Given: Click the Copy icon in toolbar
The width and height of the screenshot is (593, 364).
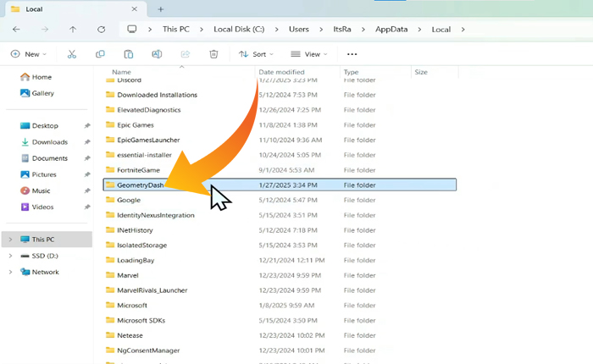Looking at the screenshot, I should click(101, 54).
